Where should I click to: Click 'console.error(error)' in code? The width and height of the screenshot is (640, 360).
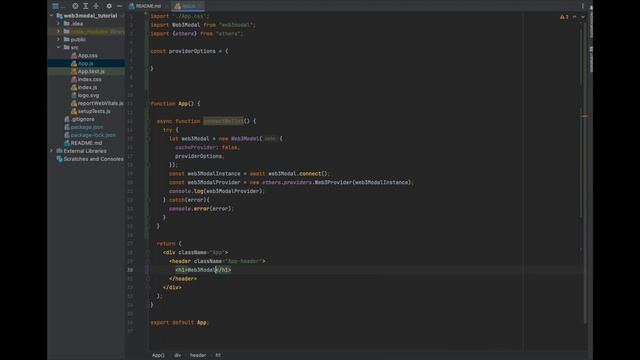[201, 209]
